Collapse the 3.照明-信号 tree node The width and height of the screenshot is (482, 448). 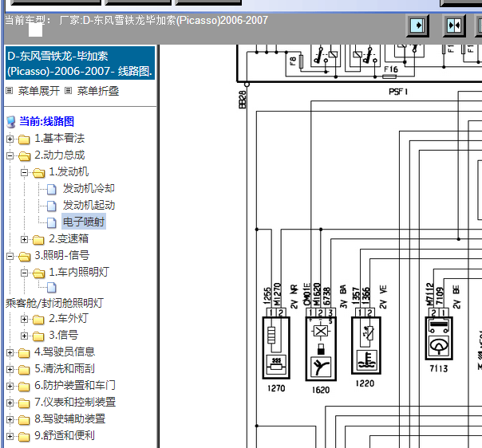pyautogui.click(x=10, y=256)
